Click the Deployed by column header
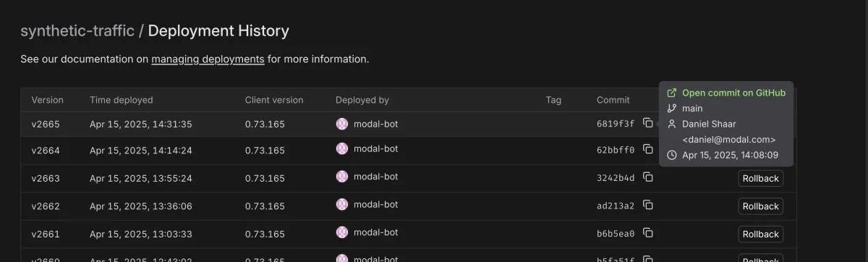The height and width of the screenshot is (262, 868). pyautogui.click(x=362, y=100)
